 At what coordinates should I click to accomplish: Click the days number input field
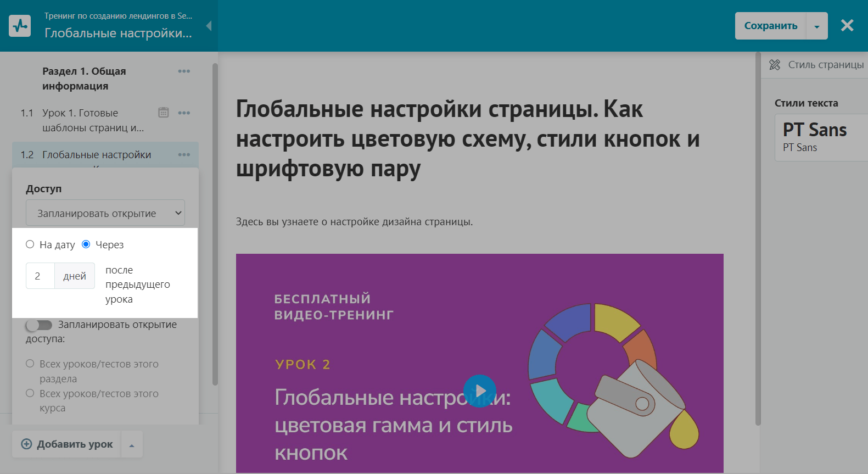coord(40,276)
